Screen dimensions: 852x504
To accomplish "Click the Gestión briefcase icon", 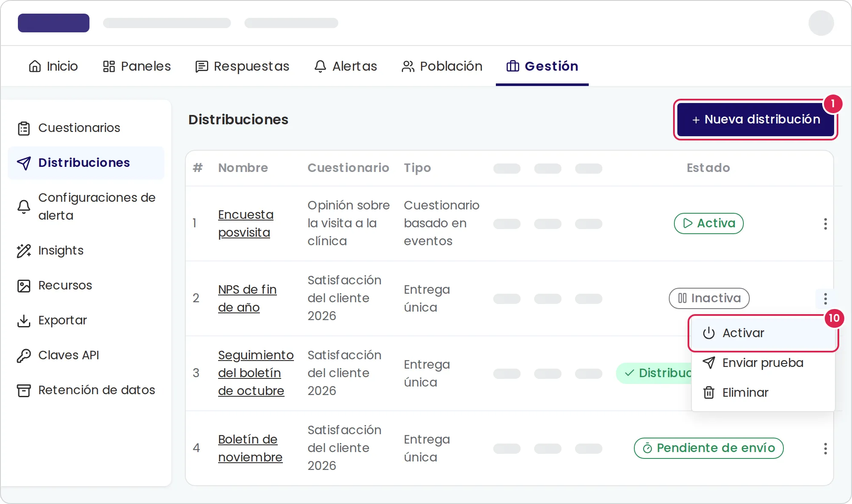I will pyautogui.click(x=513, y=66).
